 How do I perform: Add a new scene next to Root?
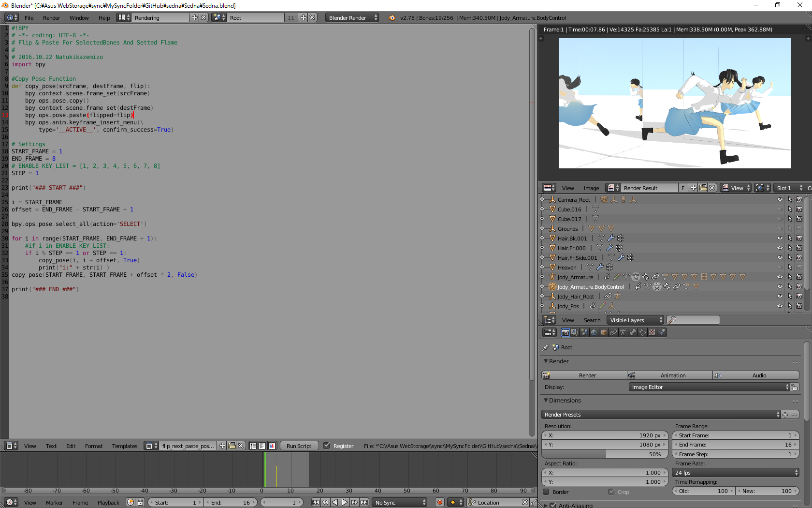[x=304, y=17]
